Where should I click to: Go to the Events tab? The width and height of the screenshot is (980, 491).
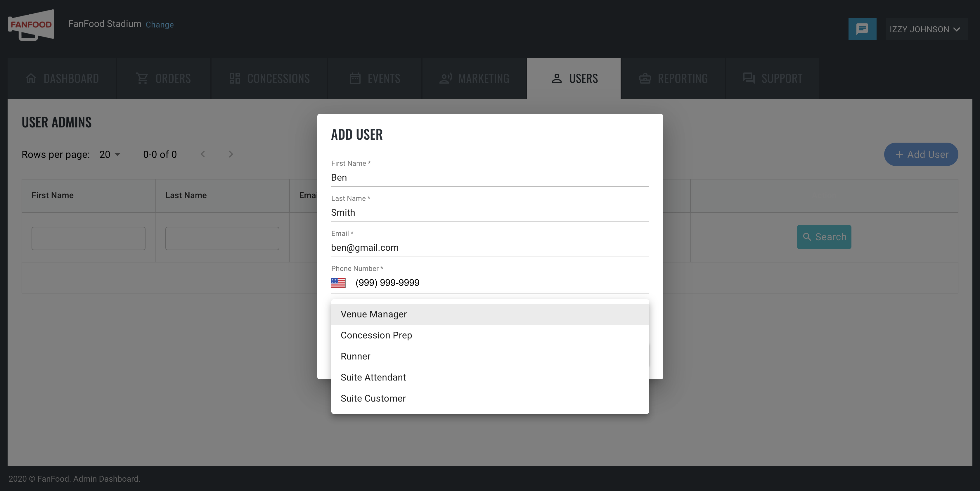(375, 78)
